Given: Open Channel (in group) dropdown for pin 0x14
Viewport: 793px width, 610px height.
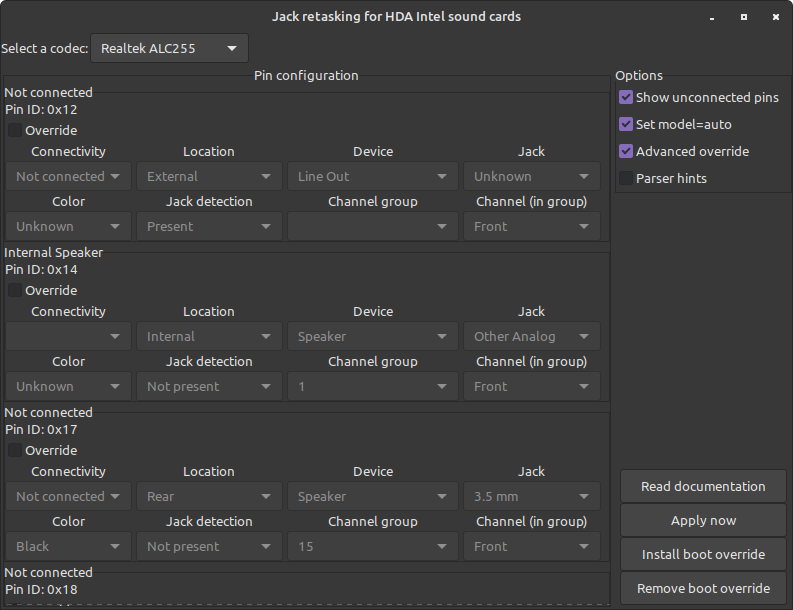Looking at the screenshot, I should 532,386.
